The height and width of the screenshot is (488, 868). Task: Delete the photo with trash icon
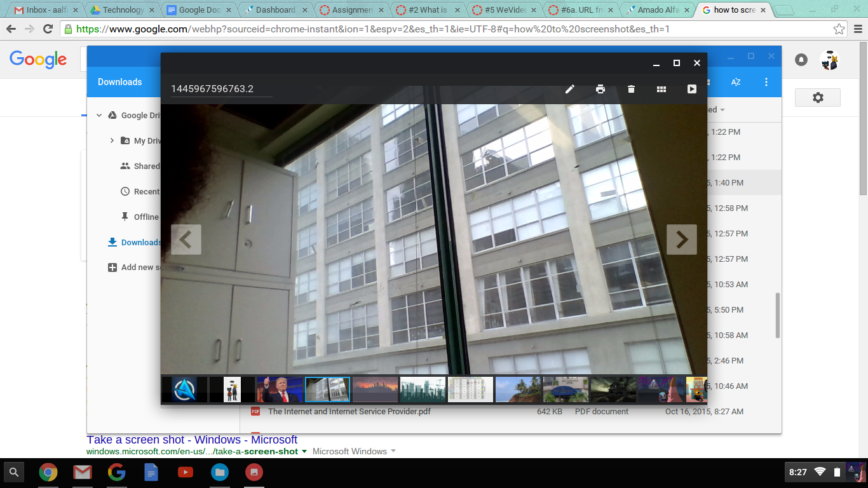(631, 89)
